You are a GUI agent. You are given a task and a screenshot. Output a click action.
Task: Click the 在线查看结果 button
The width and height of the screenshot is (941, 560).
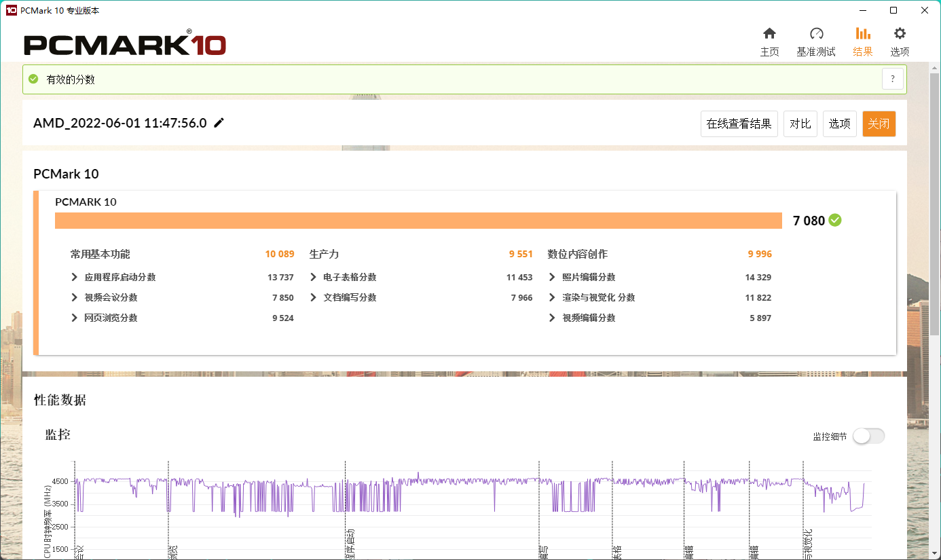point(739,124)
